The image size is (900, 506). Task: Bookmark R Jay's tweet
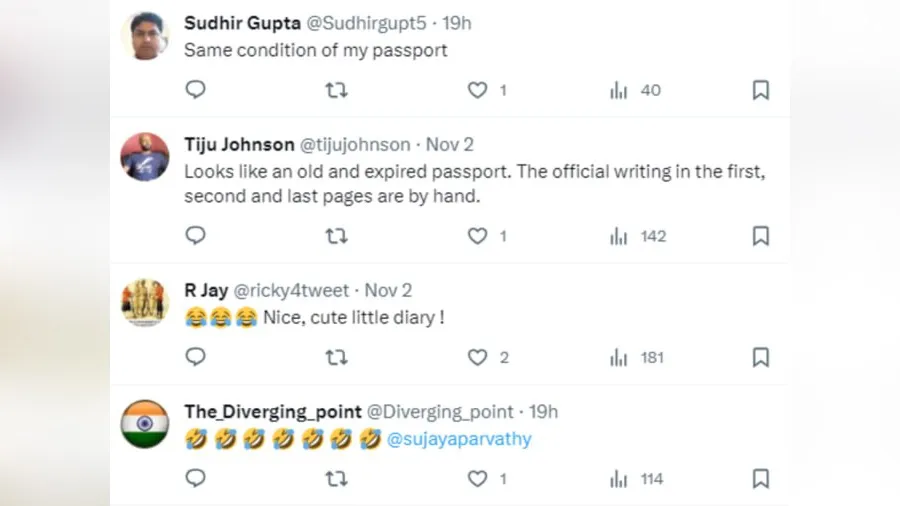(761, 357)
